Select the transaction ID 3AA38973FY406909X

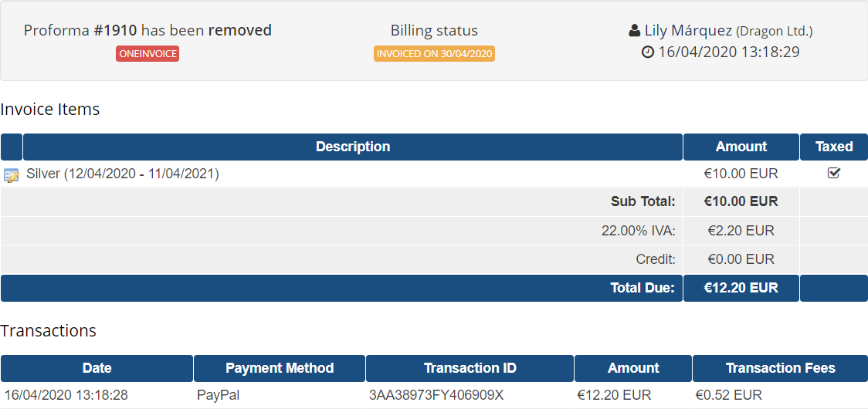point(437,395)
